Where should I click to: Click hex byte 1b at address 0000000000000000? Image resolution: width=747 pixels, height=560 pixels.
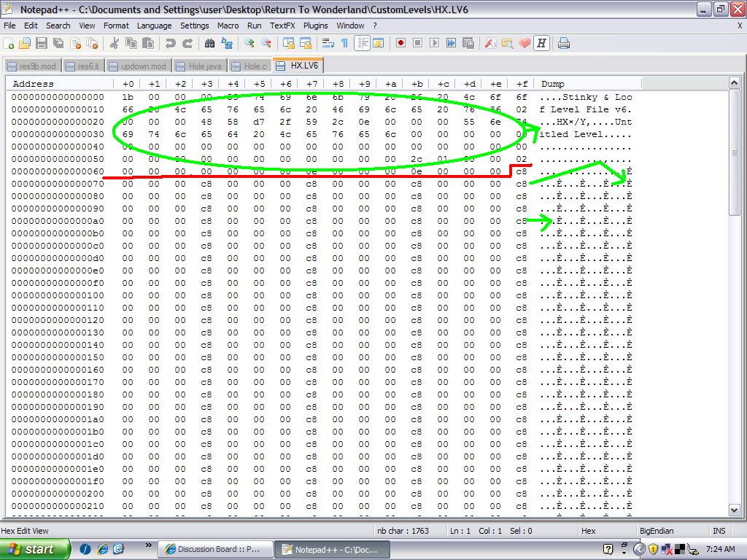(128, 97)
